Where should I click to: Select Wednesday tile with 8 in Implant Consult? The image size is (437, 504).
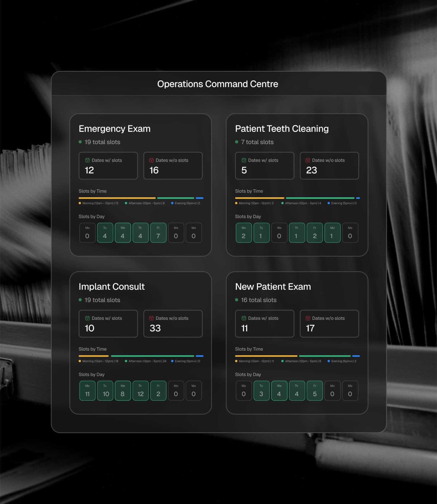(123, 391)
